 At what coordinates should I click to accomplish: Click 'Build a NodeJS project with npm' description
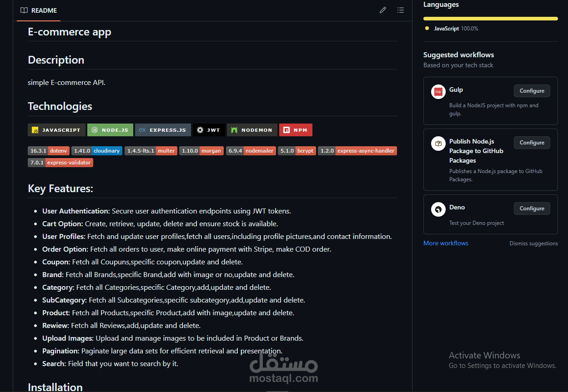(494, 109)
